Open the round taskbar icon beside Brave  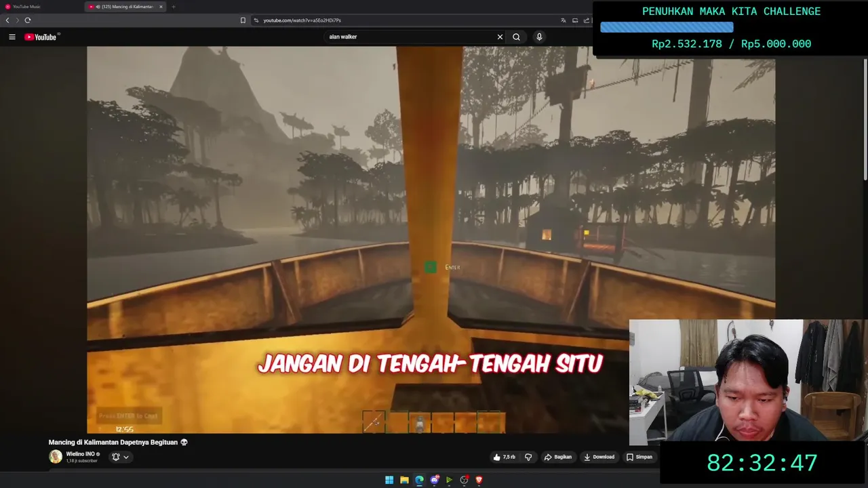(x=464, y=480)
